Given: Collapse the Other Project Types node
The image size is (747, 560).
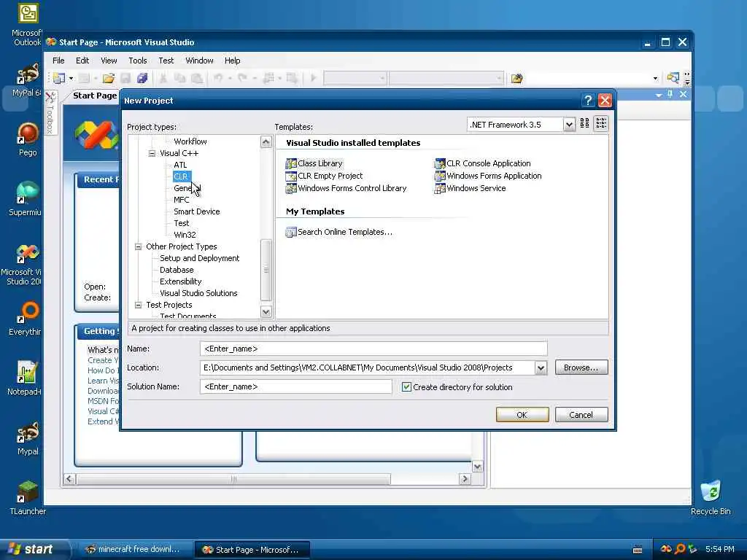Looking at the screenshot, I should click(138, 246).
